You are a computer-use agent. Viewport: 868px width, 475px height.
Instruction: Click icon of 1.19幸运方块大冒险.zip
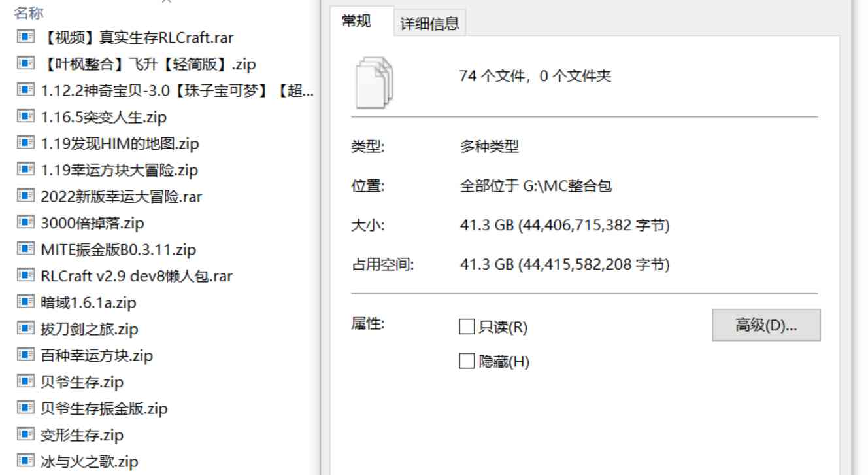25,169
